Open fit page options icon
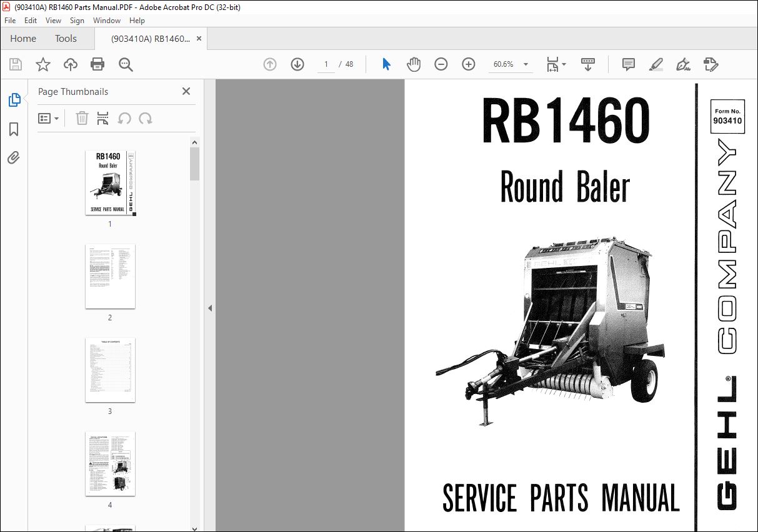The height and width of the screenshot is (532, 758). click(556, 64)
